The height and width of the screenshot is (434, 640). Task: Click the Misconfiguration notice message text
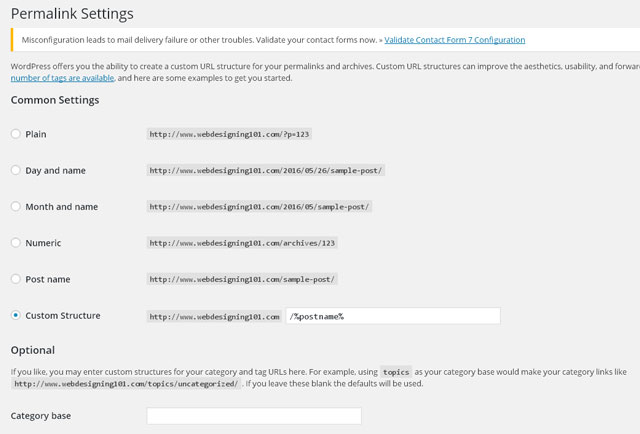coord(199,40)
